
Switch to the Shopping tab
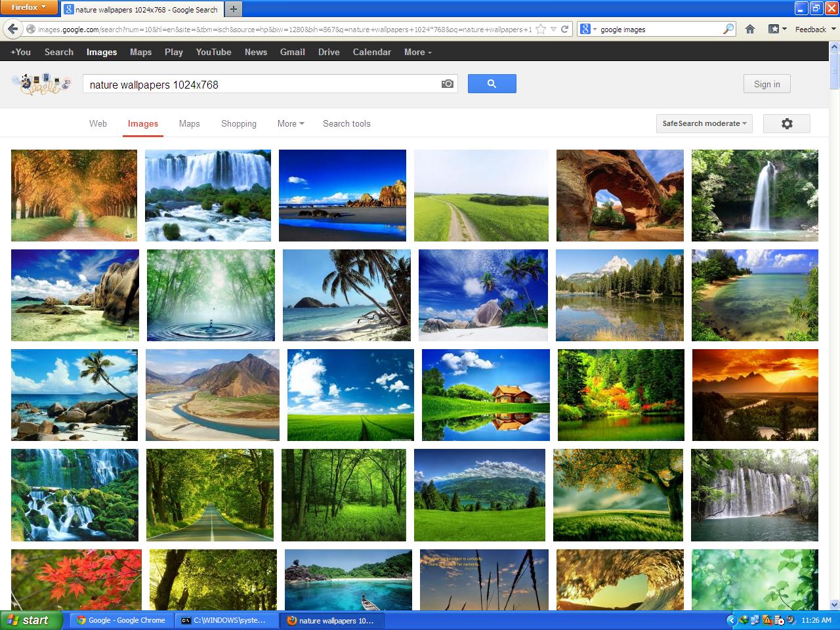(x=238, y=123)
